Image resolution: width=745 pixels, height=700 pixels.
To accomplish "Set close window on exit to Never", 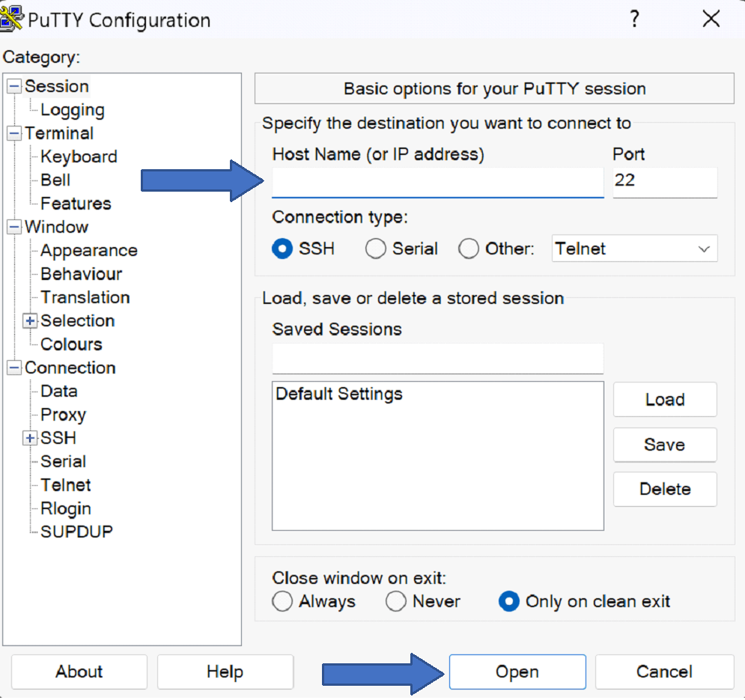I will [395, 601].
